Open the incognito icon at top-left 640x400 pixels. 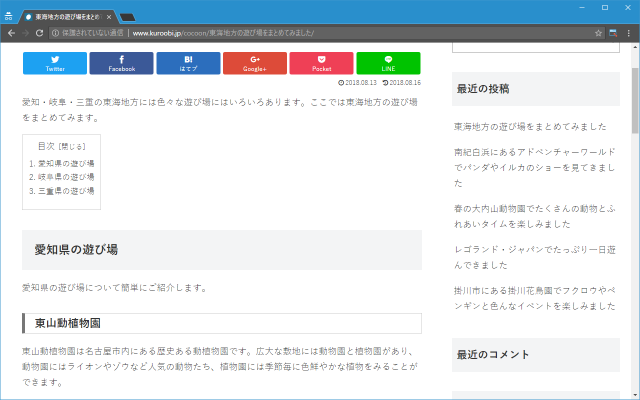click(8, 16)
